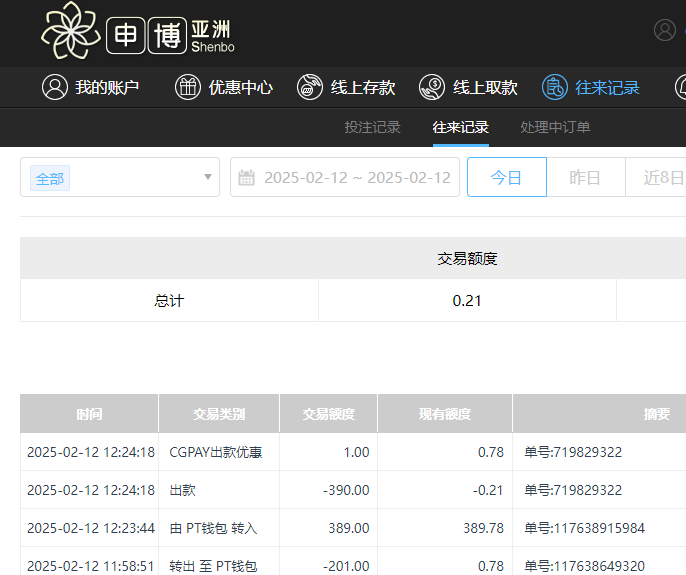Open the 处理中订单 tab

(x=555, y=127)
